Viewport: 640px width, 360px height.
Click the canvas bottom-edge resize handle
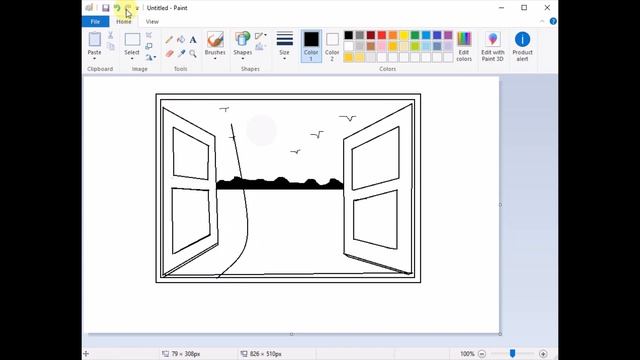click(x=292, y=334)
